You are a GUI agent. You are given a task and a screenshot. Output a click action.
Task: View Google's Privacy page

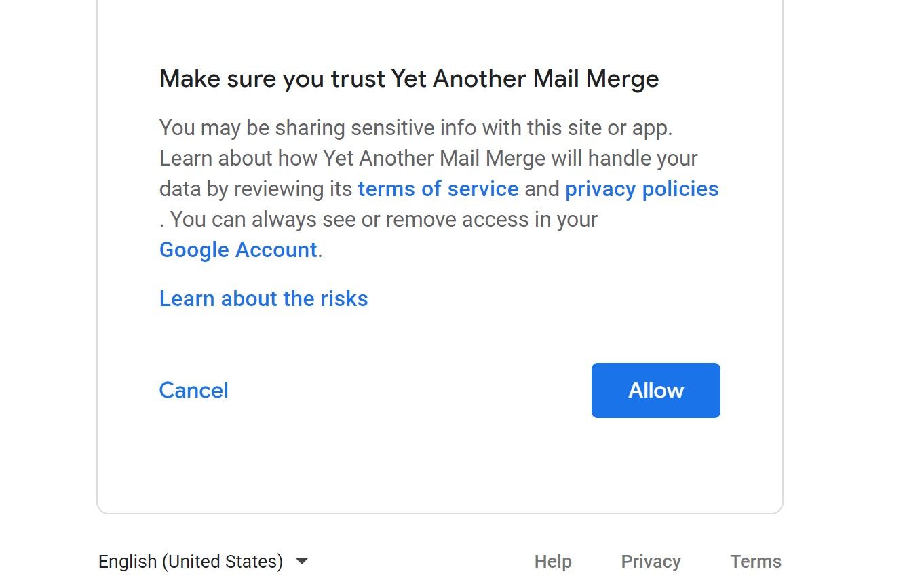(651, 561)
